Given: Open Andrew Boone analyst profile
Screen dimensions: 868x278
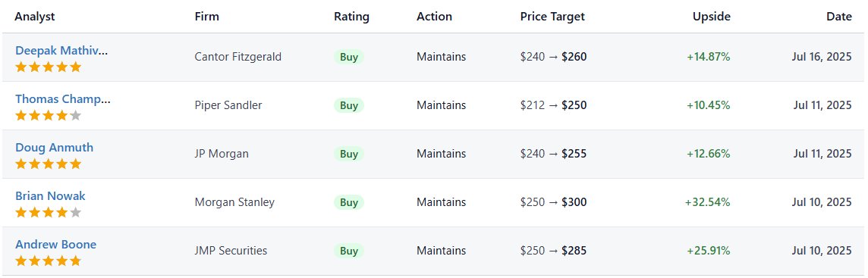Looking at the screenshot, I should point(55,245).
